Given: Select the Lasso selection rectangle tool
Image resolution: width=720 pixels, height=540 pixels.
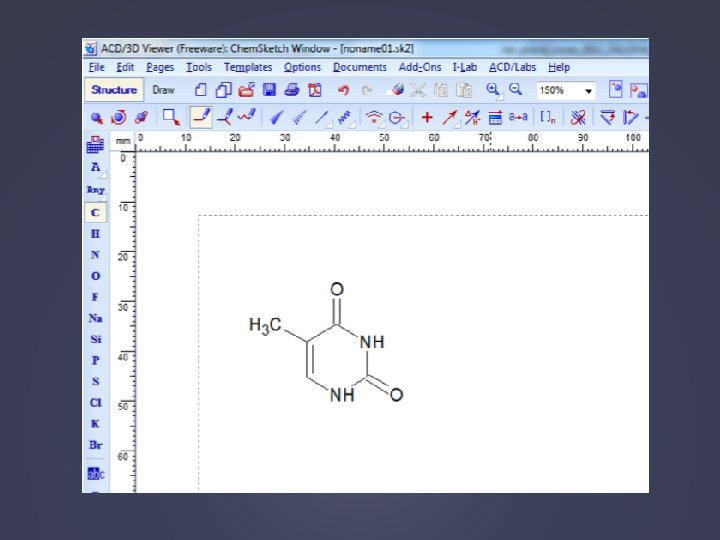Looking at the screenshot, I should coord(172,118).
